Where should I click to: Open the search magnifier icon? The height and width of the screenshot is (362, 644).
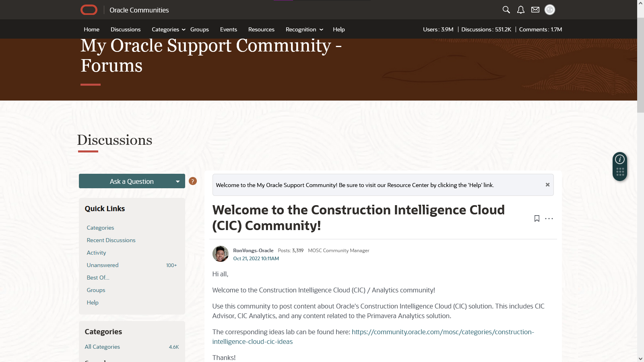(506, 10)
